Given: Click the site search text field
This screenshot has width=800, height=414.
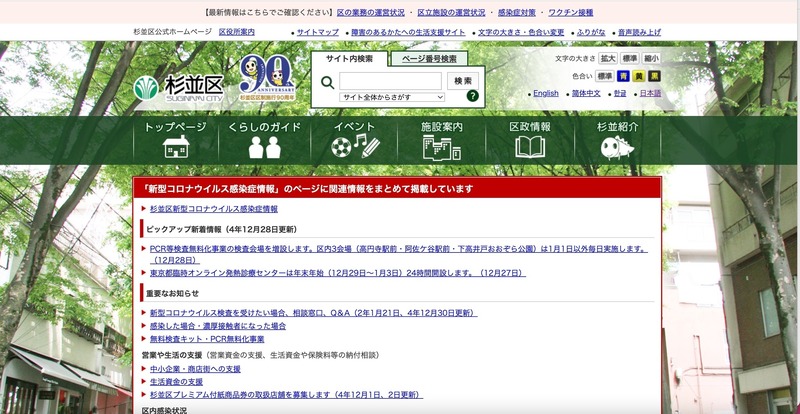Looking at the screenshot, I should pos(390,80).
